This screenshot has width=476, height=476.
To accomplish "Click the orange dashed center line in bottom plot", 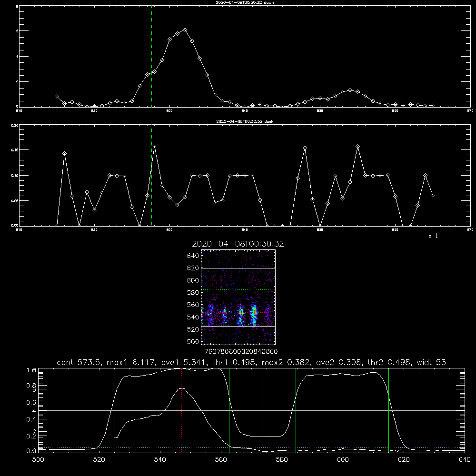I will pyautogui.click(x=262, y=410).
